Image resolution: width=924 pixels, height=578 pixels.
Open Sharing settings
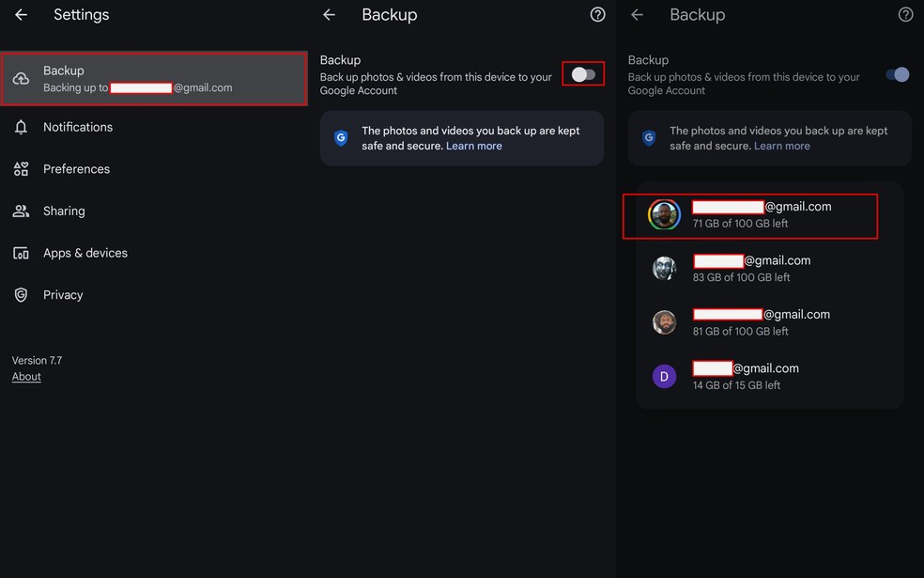(x=64, y=211)
